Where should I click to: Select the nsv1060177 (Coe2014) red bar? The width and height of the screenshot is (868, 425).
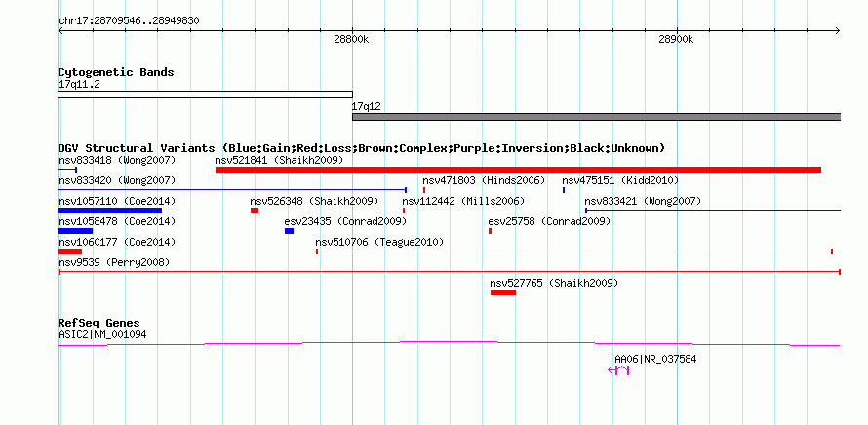pyautogui.click(x=70, y=251)
